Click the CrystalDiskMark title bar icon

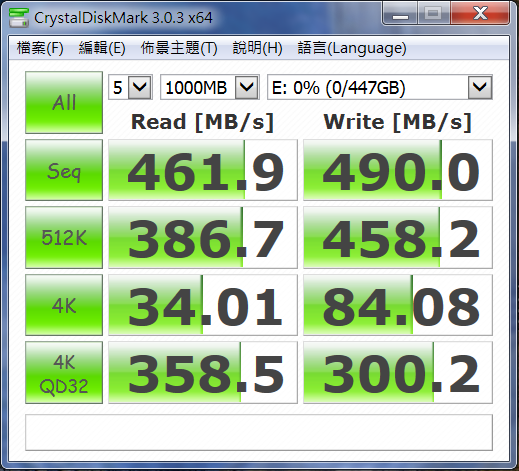[x=19, y=17]
